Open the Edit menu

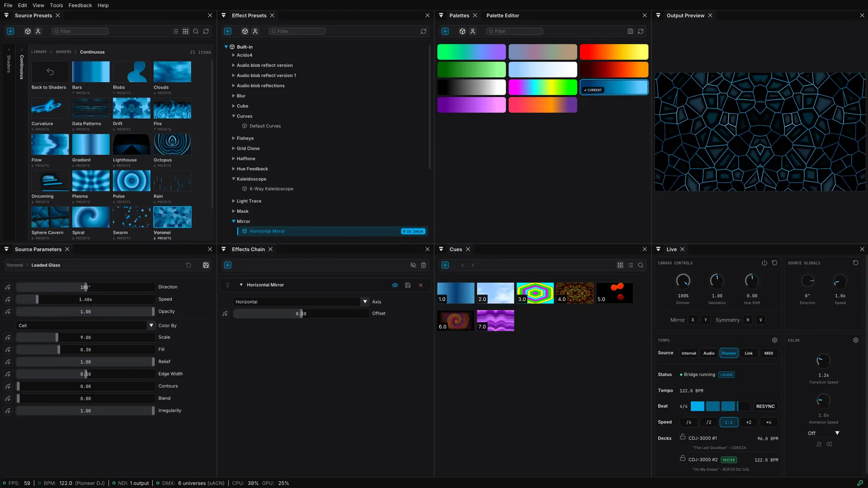pyautogui.click(x=23, y=5)
